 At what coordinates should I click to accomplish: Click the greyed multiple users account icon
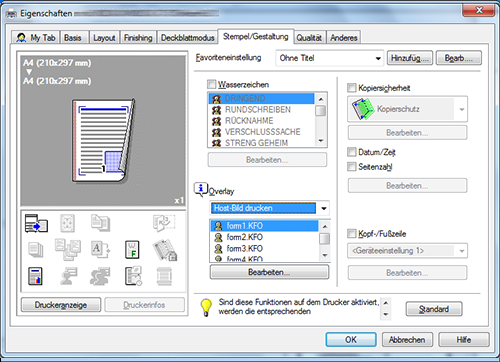(x=100, y=276)
